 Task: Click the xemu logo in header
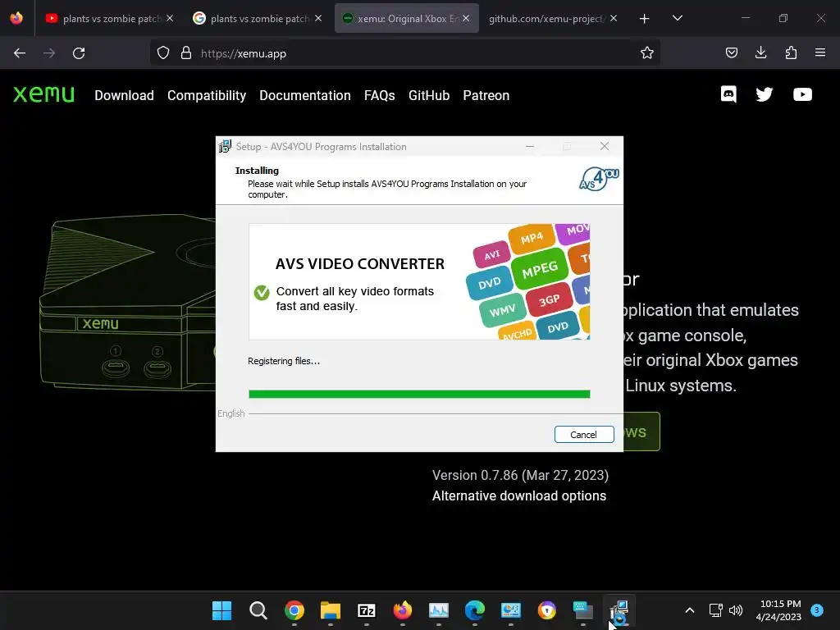(44, 94)
